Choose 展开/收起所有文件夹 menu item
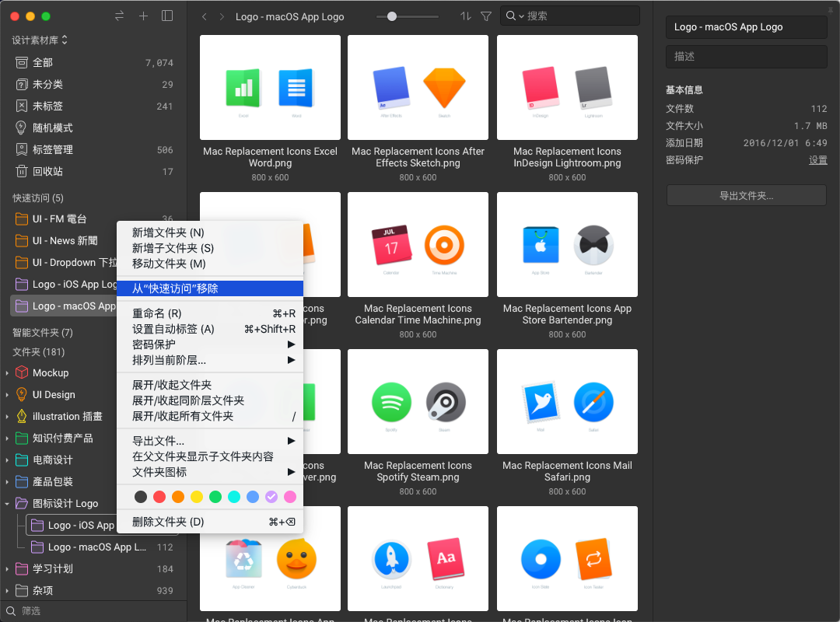Image resolution: width=840 pixels, height=622 pixels. 210,416
